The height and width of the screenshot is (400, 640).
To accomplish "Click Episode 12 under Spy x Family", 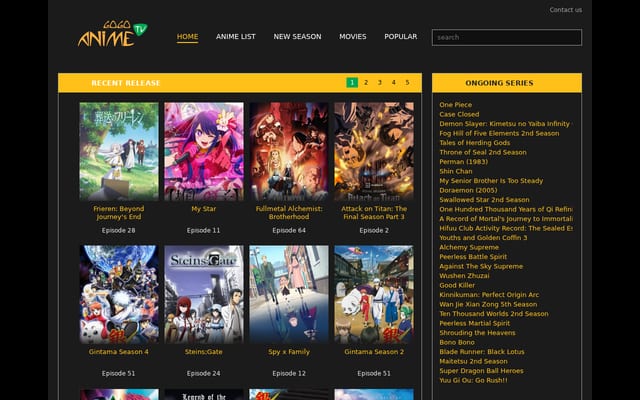I will pos(289,373).
